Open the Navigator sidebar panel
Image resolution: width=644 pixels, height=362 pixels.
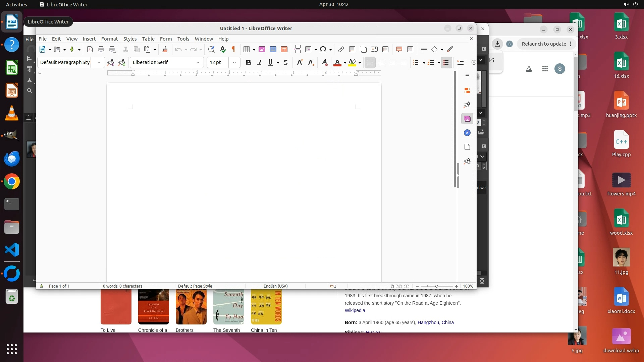(x=467, y=133)
